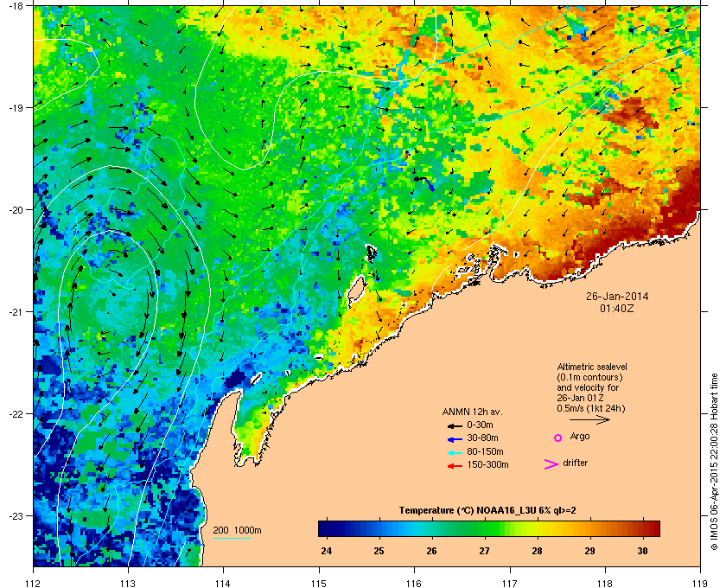Click the 'Argo' legend label
726x588 pixels.
pos(580,437)
